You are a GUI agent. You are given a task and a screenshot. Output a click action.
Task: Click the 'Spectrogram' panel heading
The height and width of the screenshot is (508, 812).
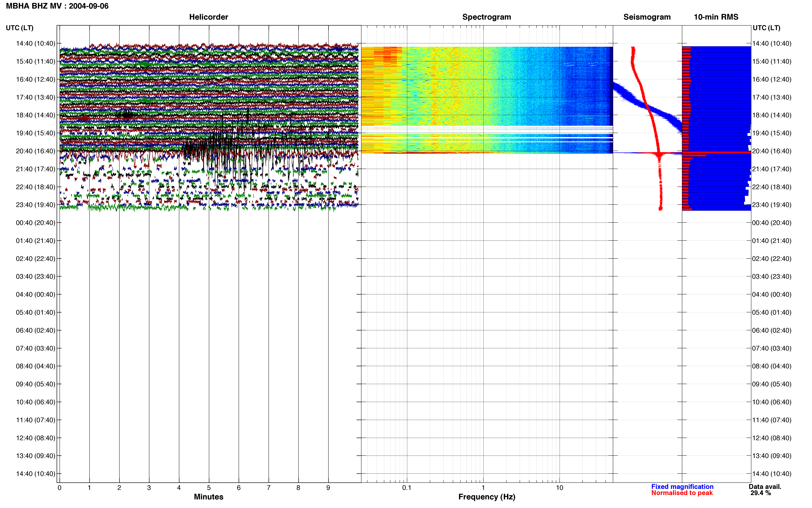487,17
